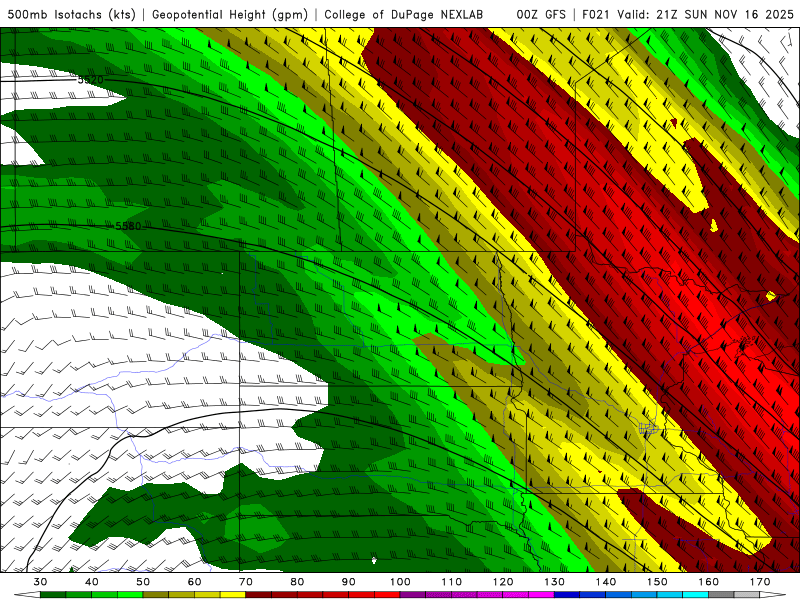Image resolution: width=800 pixels, height=600 pixels.
Task: Click the 140 label on the color scale
Action: point(606,582)
